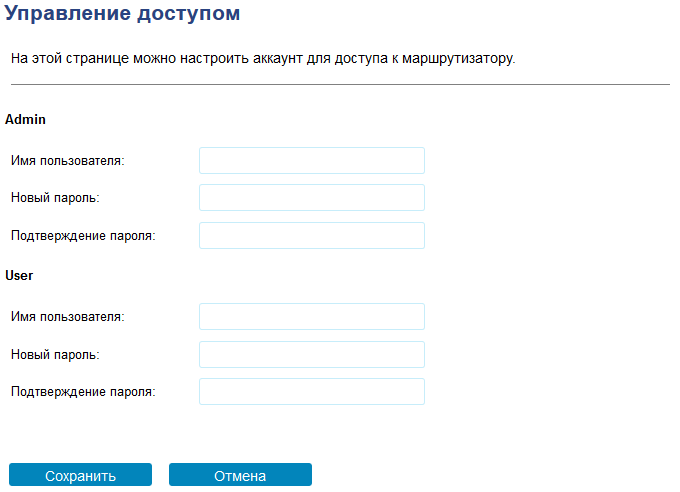
Task: Click «Подтверждение пароля» label under User
Action: (84, 392)
